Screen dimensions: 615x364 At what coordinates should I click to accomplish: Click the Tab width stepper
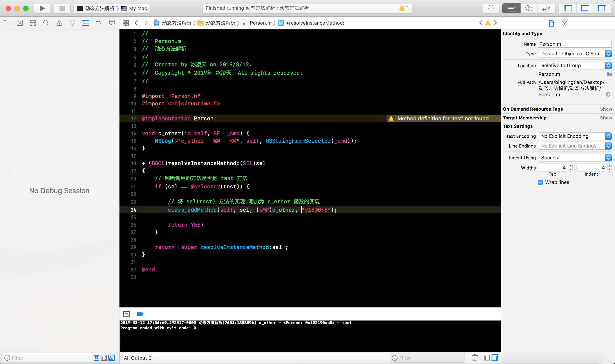(570, 168)
